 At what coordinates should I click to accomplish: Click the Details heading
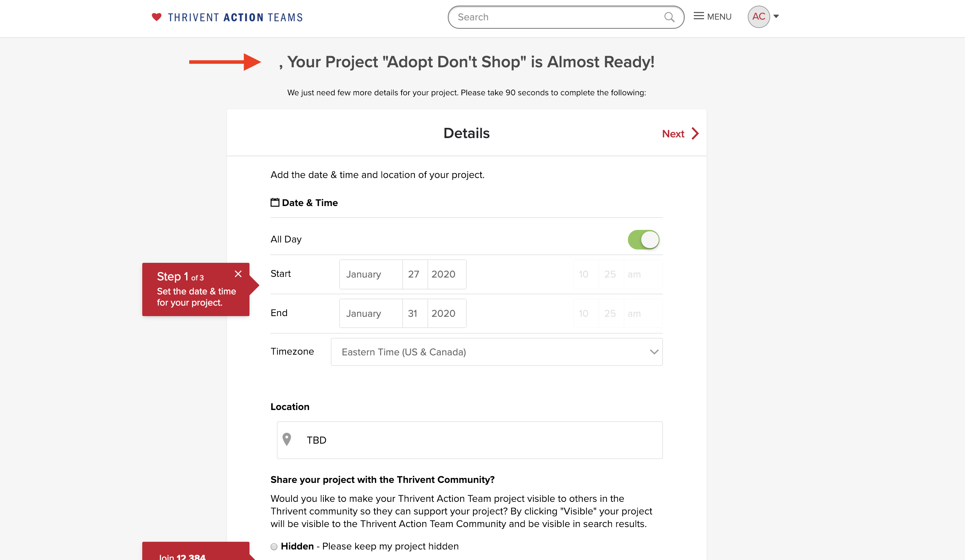tap(466, 133)
